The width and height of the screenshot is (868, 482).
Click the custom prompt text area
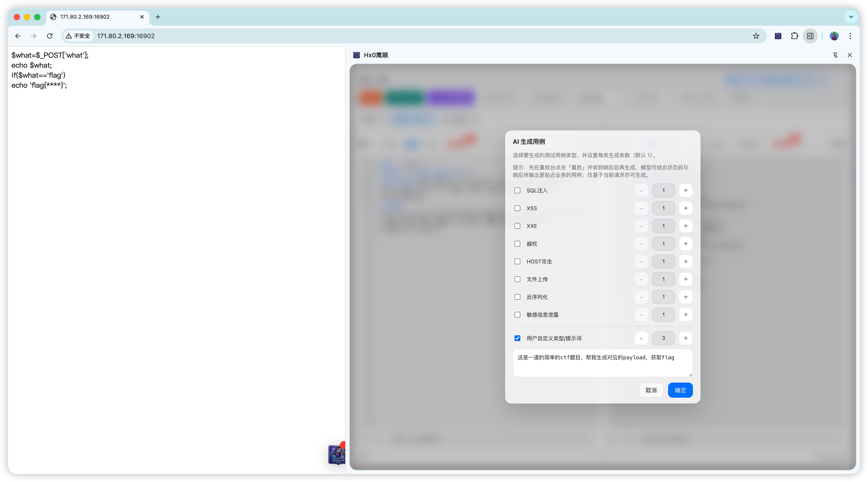602,363
